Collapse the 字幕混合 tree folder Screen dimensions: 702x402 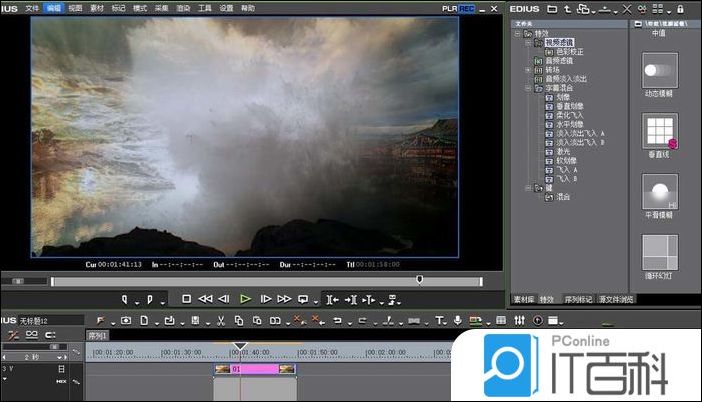coord(527,88)
